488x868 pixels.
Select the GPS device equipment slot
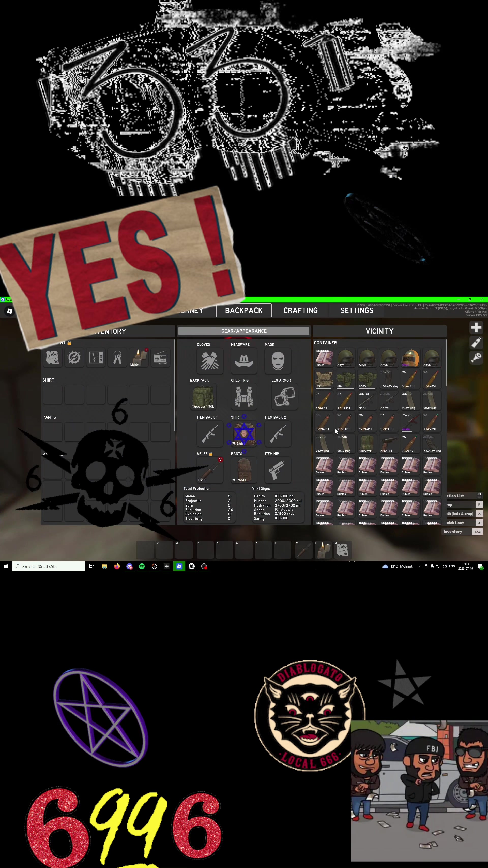tap(96, 357)
